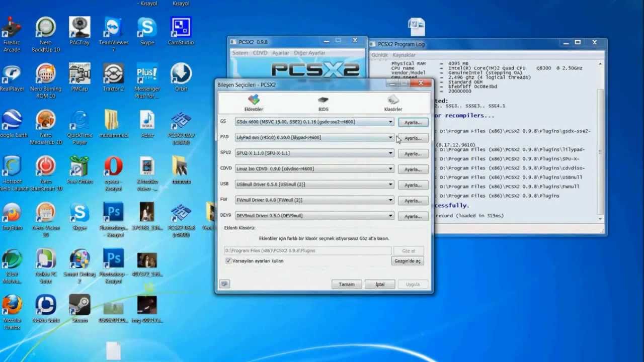Select the Google Earth desktop icon
Image resolution: width=644 pixels, height=362 pixels.
(12, 124)
